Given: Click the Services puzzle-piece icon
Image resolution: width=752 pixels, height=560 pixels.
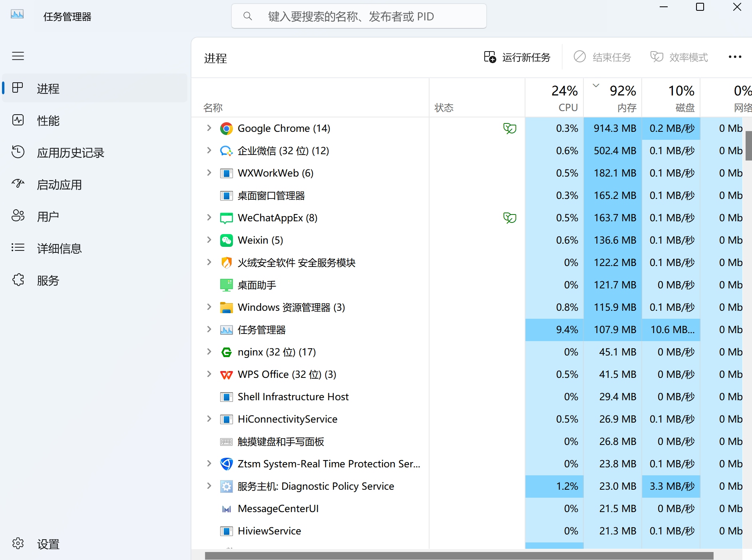Looking at the screenshot, I should (18, 280).
